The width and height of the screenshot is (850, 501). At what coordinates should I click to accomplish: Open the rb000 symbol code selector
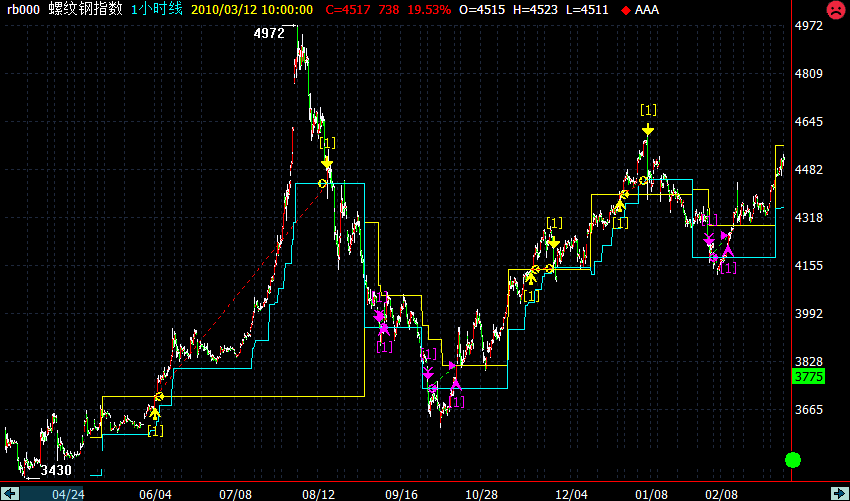(22, 9)
